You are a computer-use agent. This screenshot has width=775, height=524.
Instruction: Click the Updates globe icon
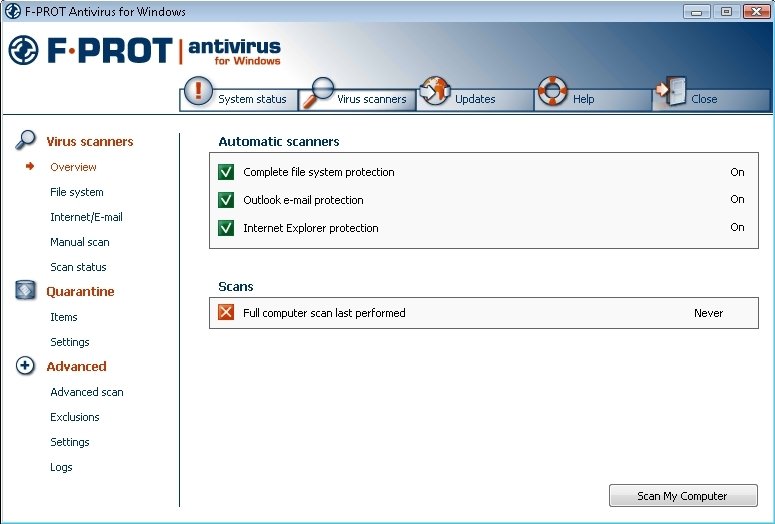tap(435, 90)
